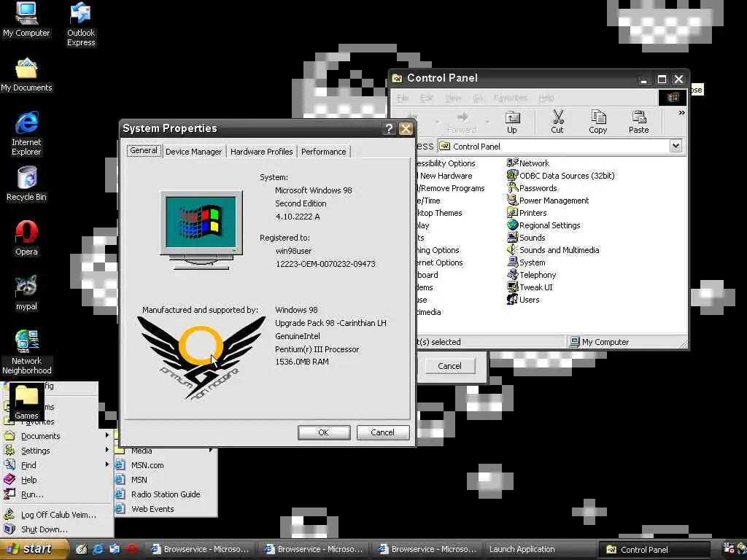The width and height of the screenshot is (747, 560).
Task: Choose Log Off Calub Veim... in Start menu
Action: (x=56, y=515)
